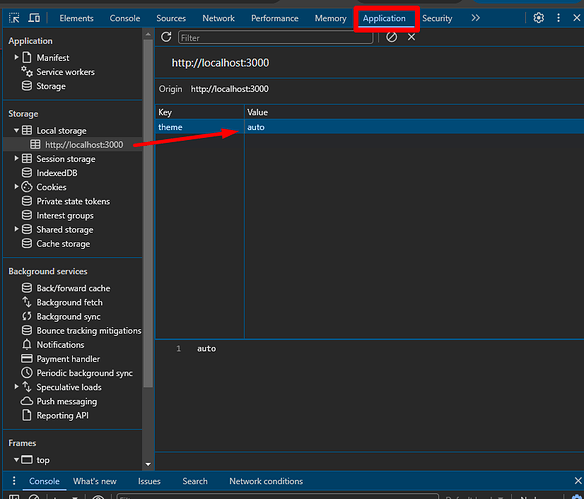The image size is (584, 499).
Task: Expand the Manifest tree node
Action: pyautogui.click(x=16, y=57)
